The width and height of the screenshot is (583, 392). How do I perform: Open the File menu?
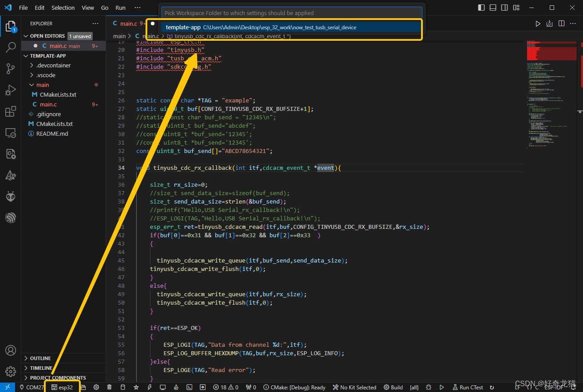[24, 8]
